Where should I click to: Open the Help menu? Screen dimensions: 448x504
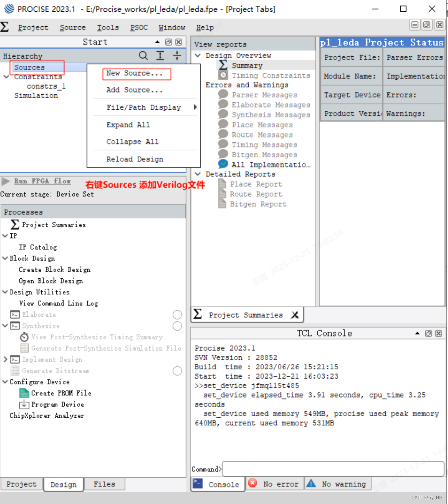pyautogui.click(x=205, y=28)
